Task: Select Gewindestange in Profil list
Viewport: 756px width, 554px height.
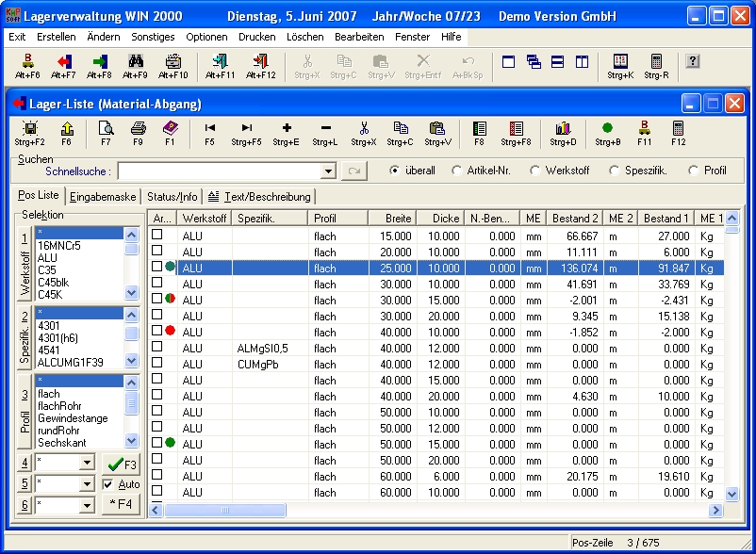Action: [x=79, y=418]
